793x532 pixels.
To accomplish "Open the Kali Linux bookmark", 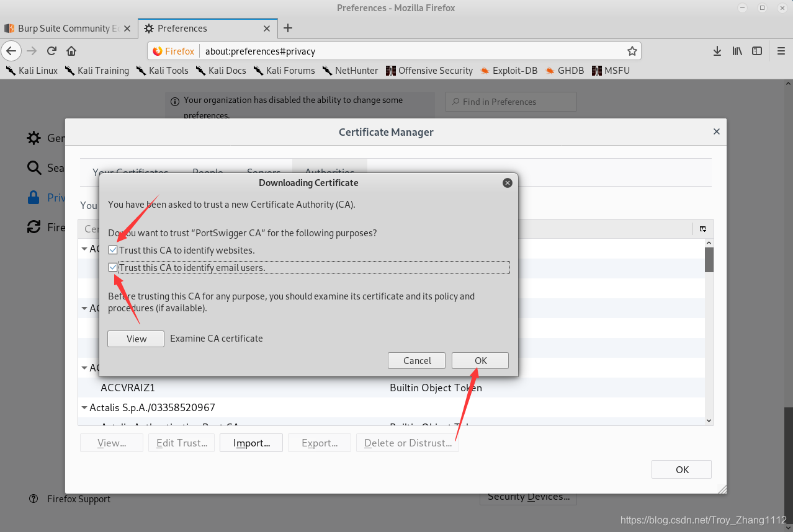I will click(32, 71).
